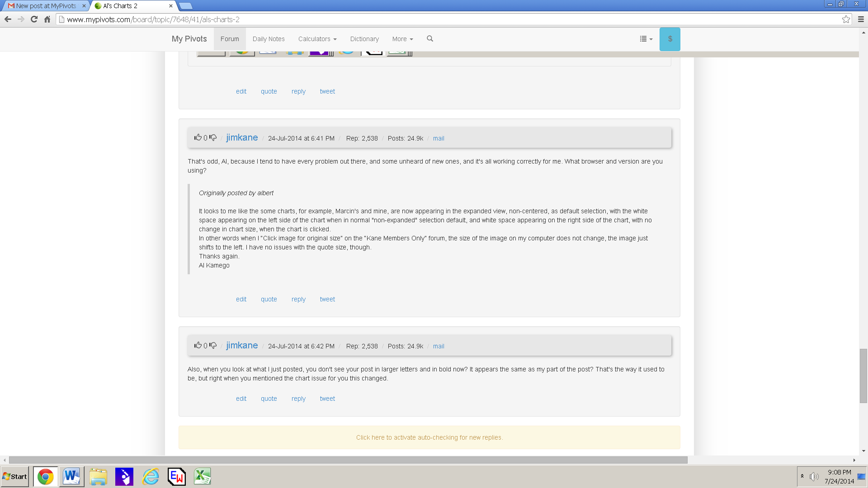Reload the page with browser refresh icon
The width and height of the screenshot is (868, 488).
[x=34, y=19]
